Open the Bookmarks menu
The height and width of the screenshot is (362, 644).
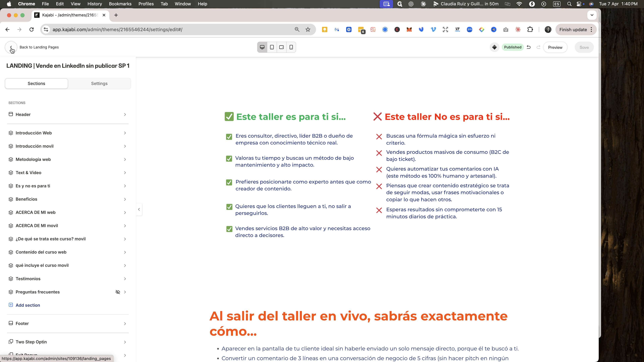coord(120,4)
